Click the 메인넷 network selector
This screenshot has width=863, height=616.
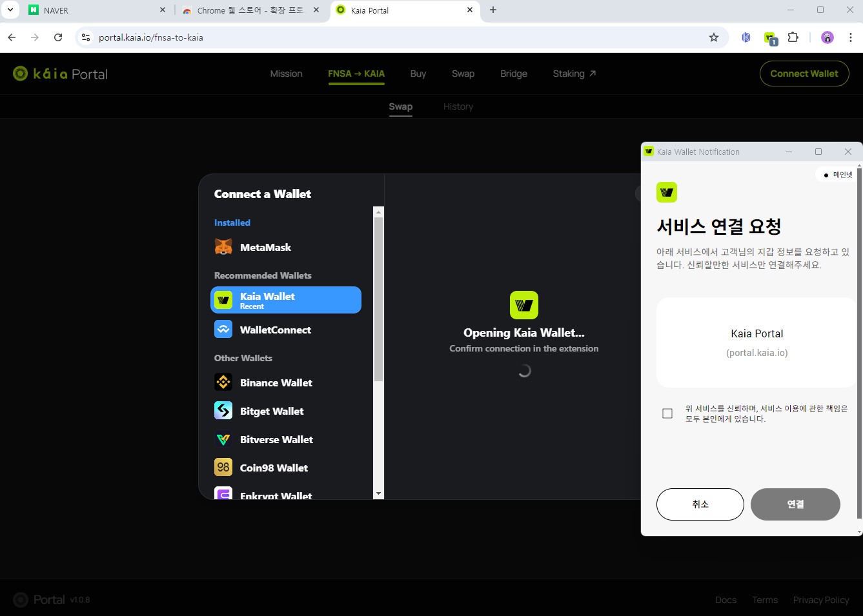coord(838,175)
